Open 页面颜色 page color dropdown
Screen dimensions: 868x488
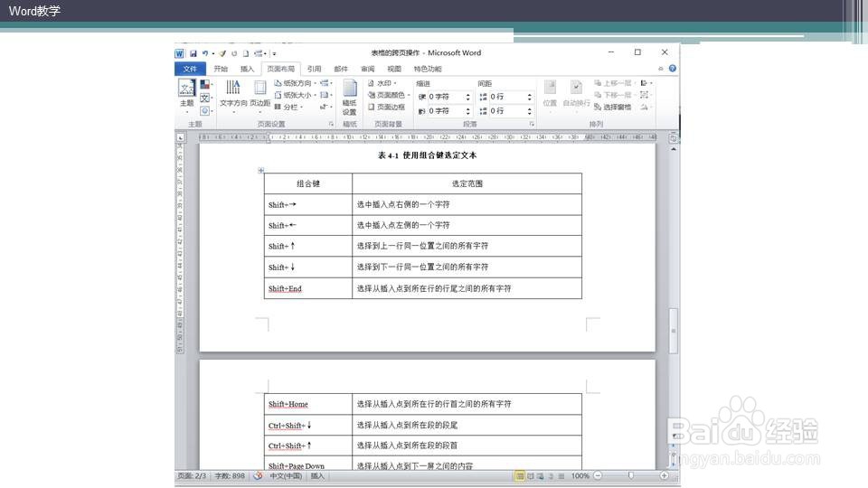(x=389, y=95)
